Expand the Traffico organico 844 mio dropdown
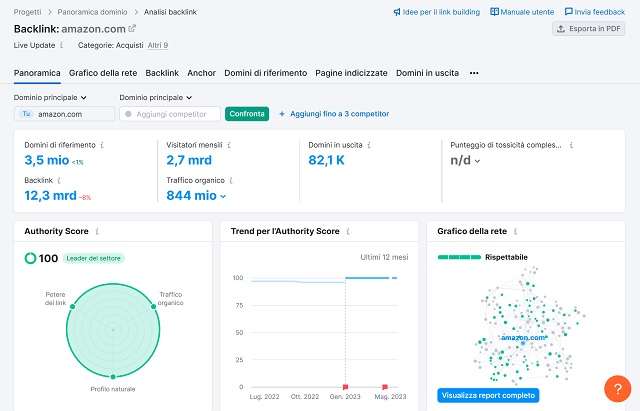 (x=197, y=196)
